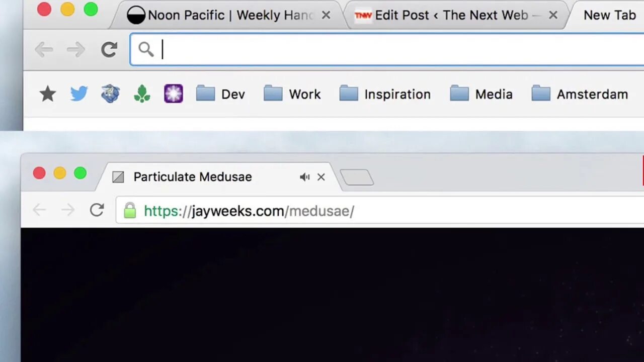The width and height of the screenshot is (644, 362).
Task: Open the Media bookmarks folder
Action: [481, 94]
